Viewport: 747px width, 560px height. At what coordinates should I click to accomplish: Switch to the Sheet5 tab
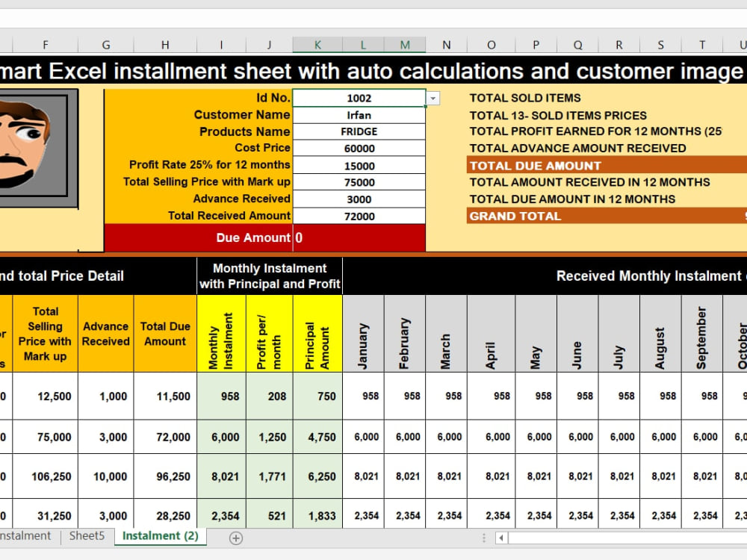87,535
